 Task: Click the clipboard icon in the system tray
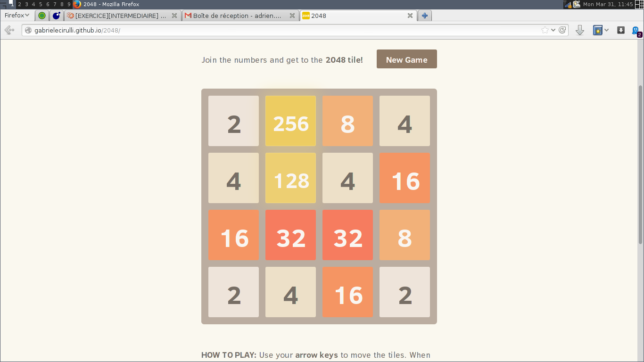click(x=576, y=5)
